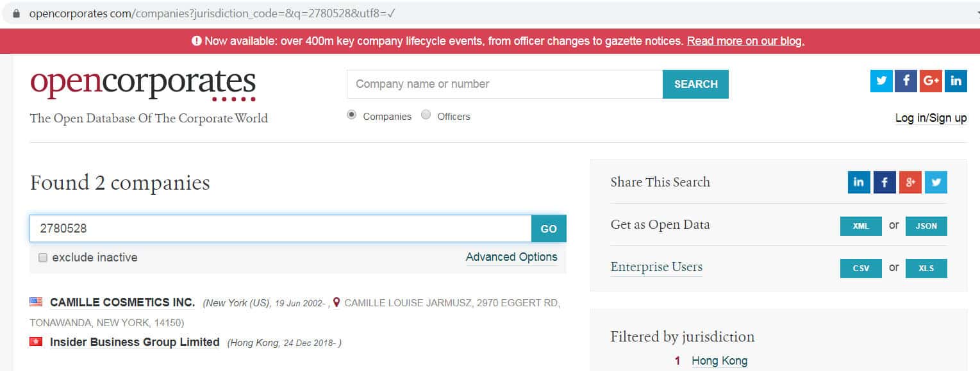Click the header Facebook icon

click(x=906, y=81)
